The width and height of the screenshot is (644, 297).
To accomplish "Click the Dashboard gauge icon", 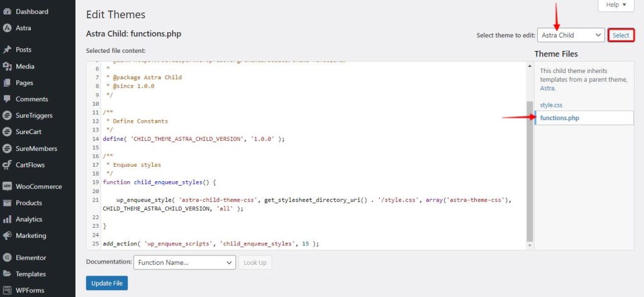I will point(7,11).
